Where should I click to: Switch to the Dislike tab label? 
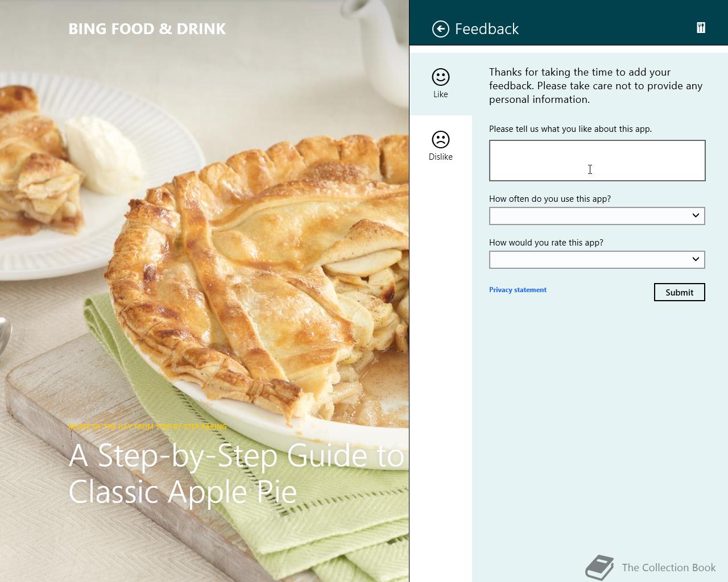(441, 157)
